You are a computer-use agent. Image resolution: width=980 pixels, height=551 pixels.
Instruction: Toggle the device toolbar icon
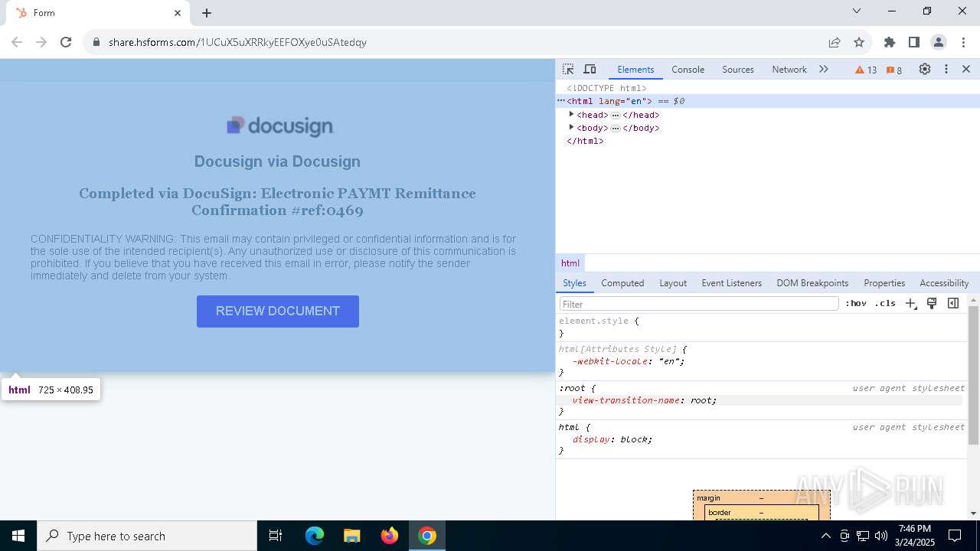coord(590,69)
